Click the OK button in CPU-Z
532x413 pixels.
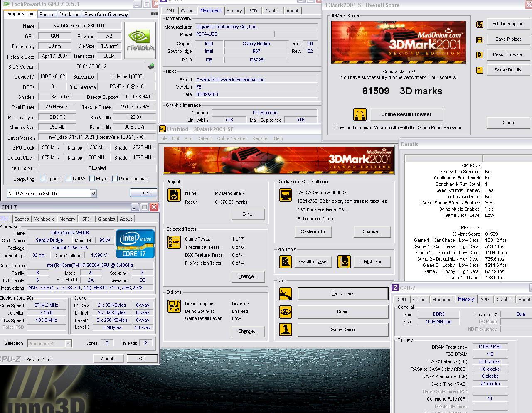click(x=142, y=359)
